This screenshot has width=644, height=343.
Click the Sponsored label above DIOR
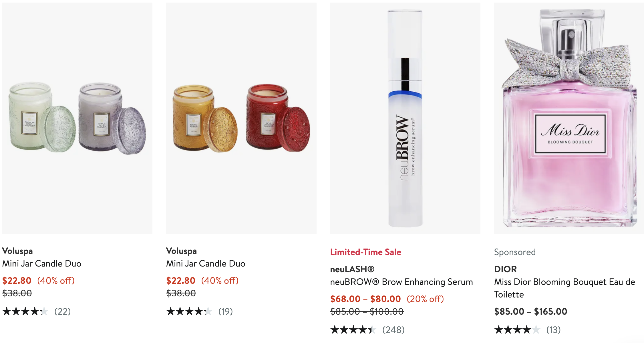[x=515, y=252]
